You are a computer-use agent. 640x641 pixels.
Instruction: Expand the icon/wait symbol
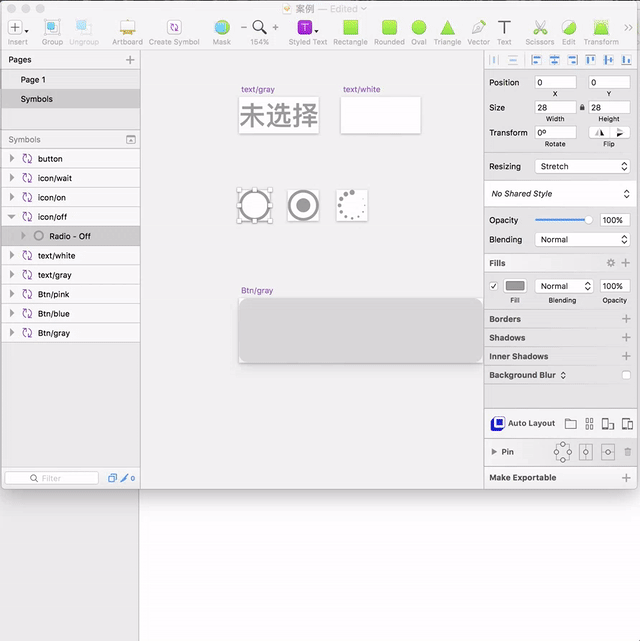[12, 177]
